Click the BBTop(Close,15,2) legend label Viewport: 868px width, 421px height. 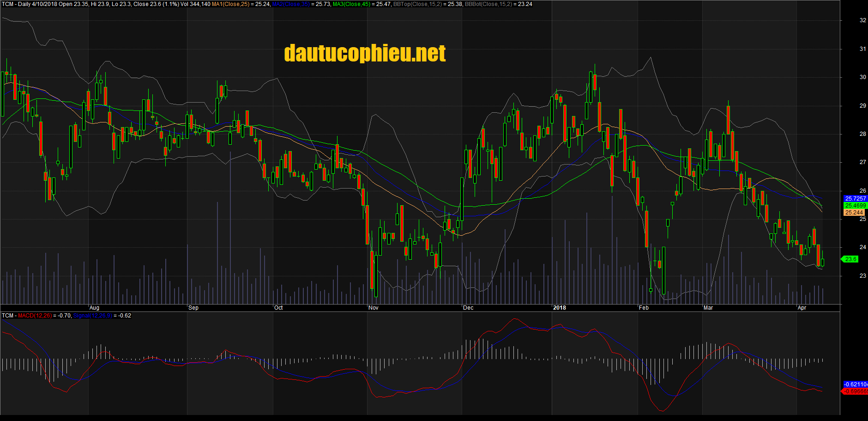click(x=418, y=4)
